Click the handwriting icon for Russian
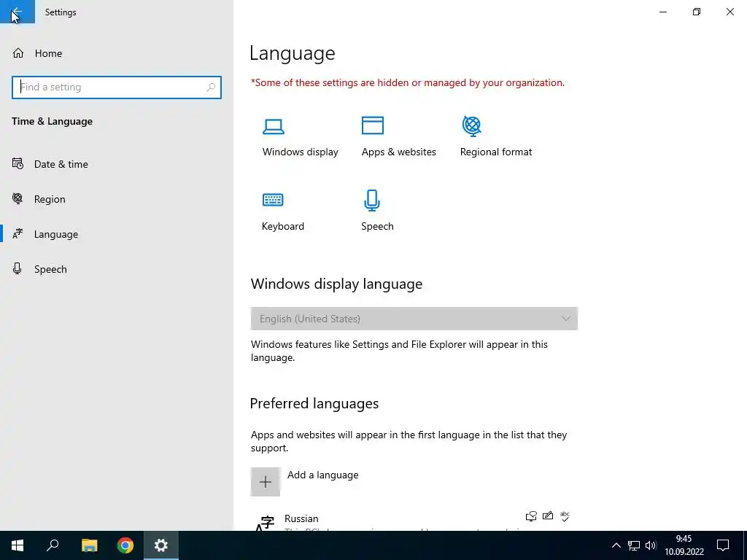The height and width of the screenshot is (560, 747). click(x=548, y=516)
